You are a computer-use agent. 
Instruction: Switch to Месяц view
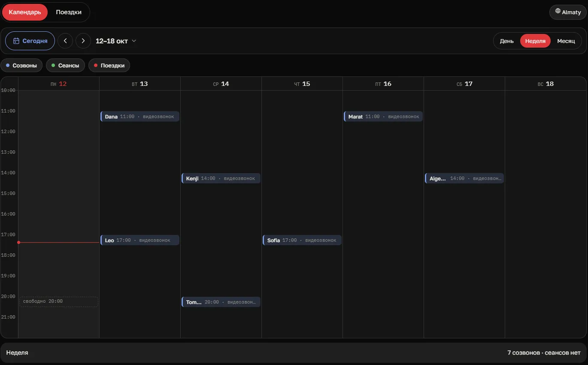(566, 41)
